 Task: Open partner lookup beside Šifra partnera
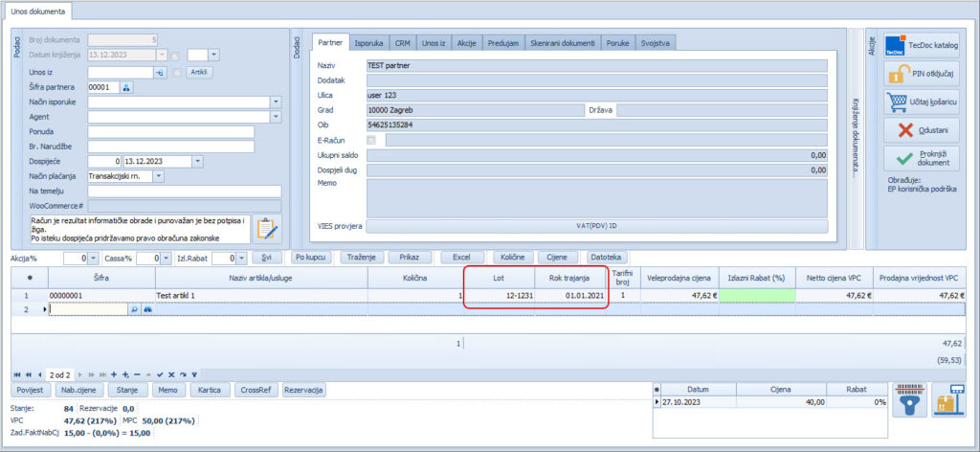[x=126, y=87]
